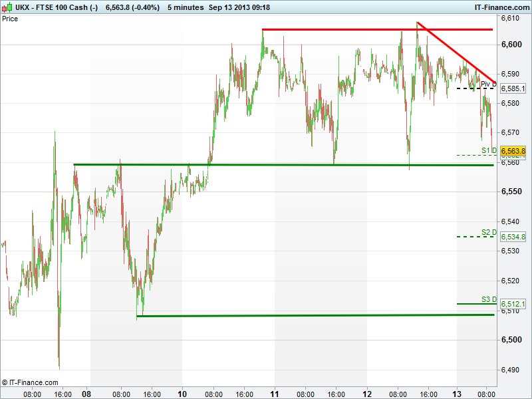Click the 6,585.1 pivot price tag
This screenshot has height=399, width=532.
pyautogui.click(x=513, y=88)
